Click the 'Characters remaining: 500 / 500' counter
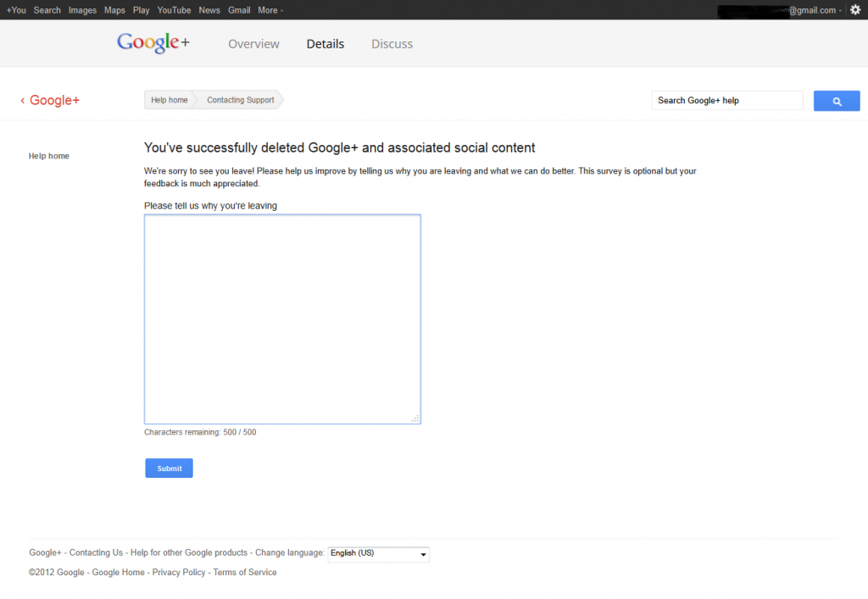The height and width of the screenshot is (599, 868). [200, 432]
